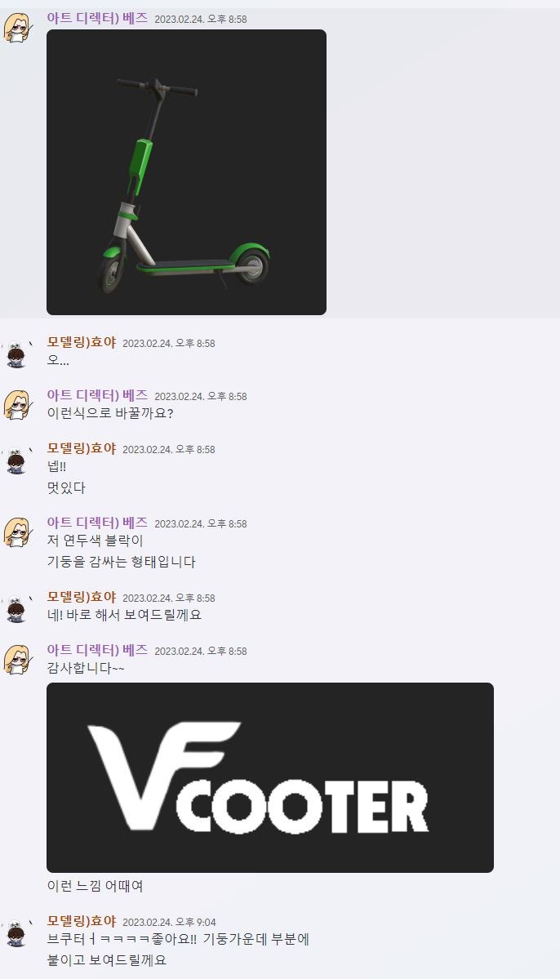The image size is (560, 979).
Task: Click avatar beside the scooter image message
Action: (x=17, y=28)
